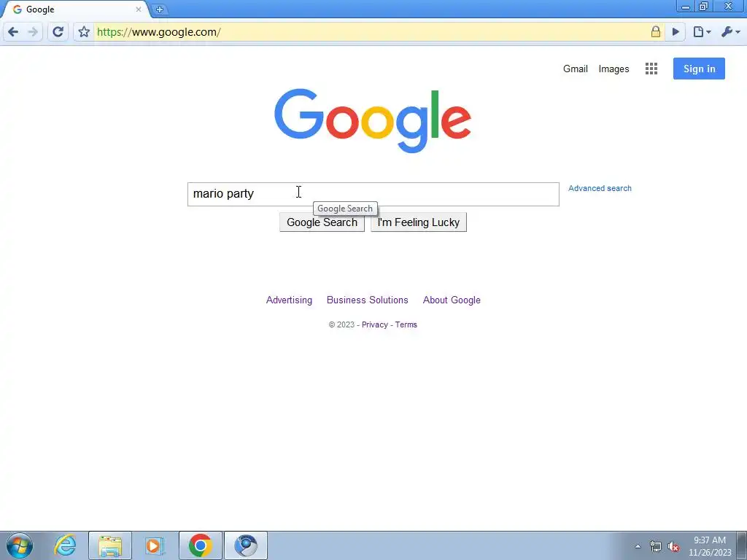Open the Privacy link in footer
747x560 pixels.
pos(374,324)
